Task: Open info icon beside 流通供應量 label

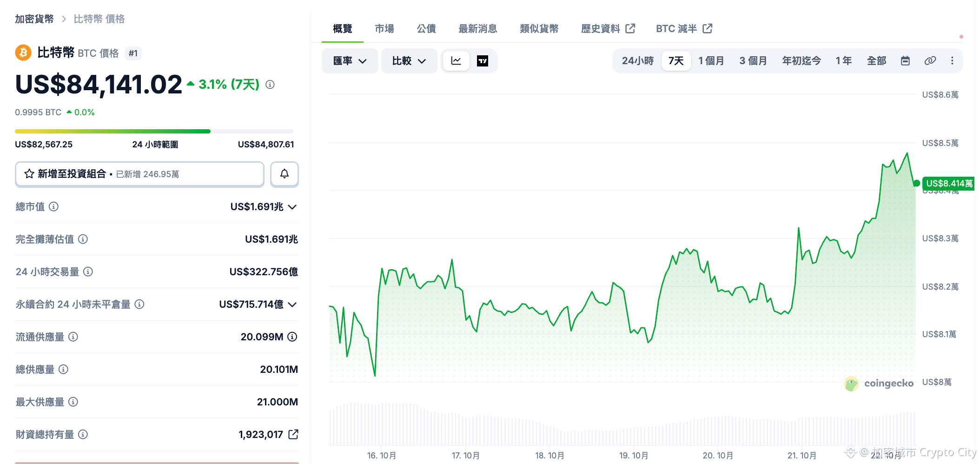Action: tap(73, 337)
